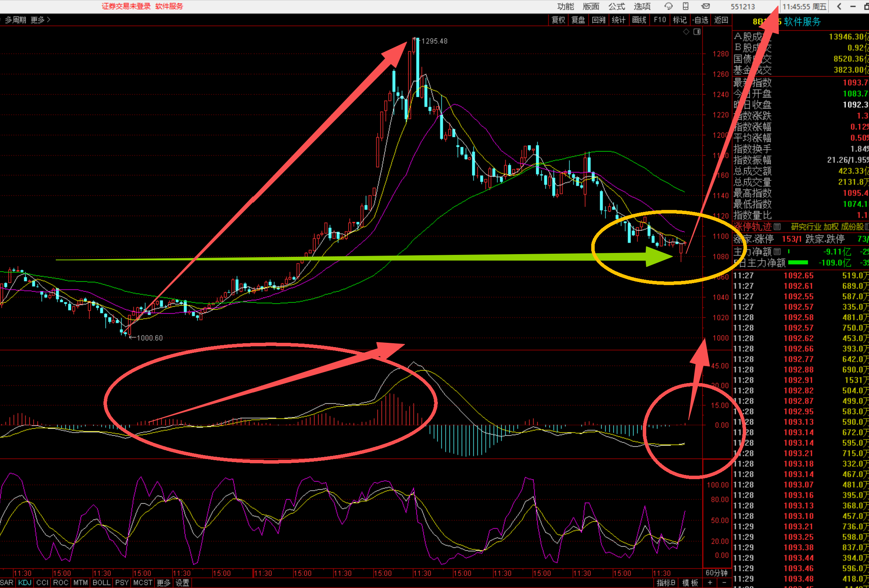The image size is (869, 588).
Task: Click the customer service headset icon
Action: click(668, 6)
